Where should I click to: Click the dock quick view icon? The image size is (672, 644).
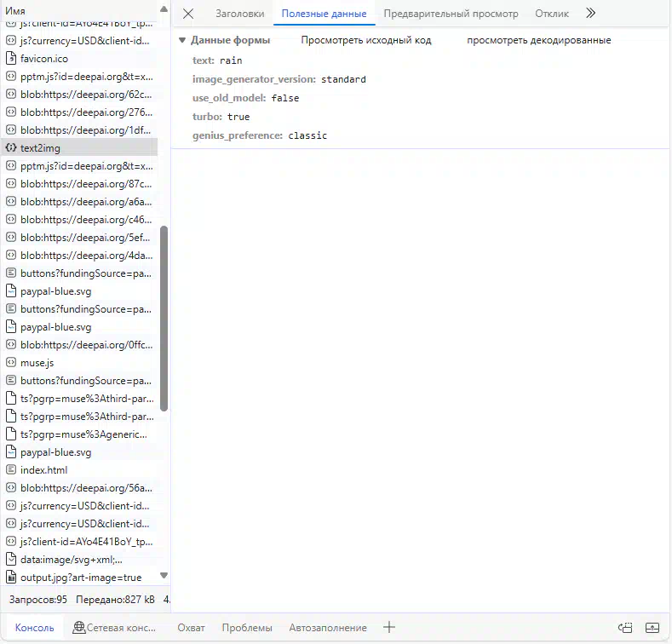[625, 628]
